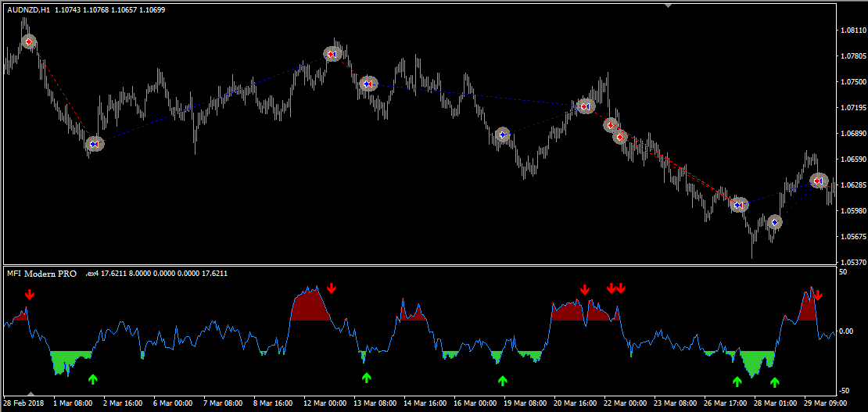
Task: Click the 1.06890 price scale label
Action: (x=853, y=134)
